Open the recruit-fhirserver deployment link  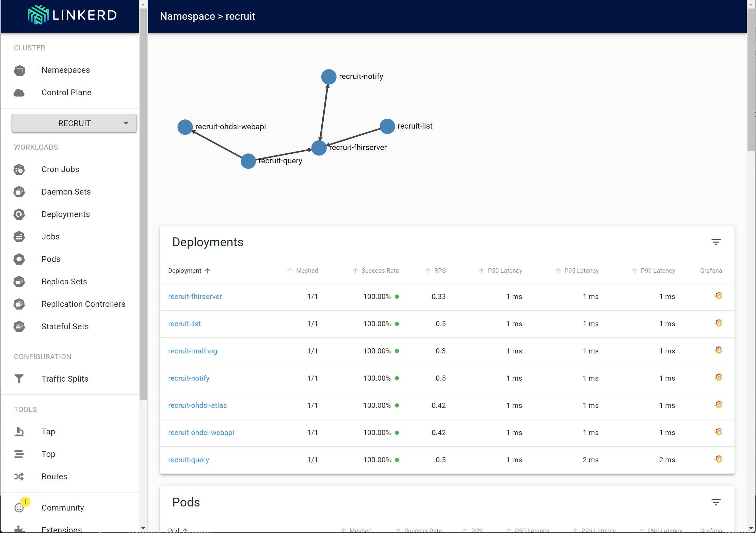tap(195, 297)
